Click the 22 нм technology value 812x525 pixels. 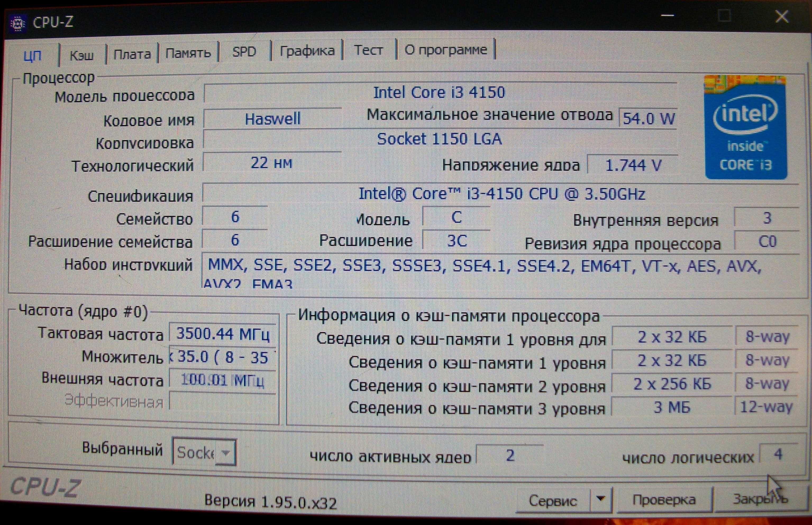[272, 163]
